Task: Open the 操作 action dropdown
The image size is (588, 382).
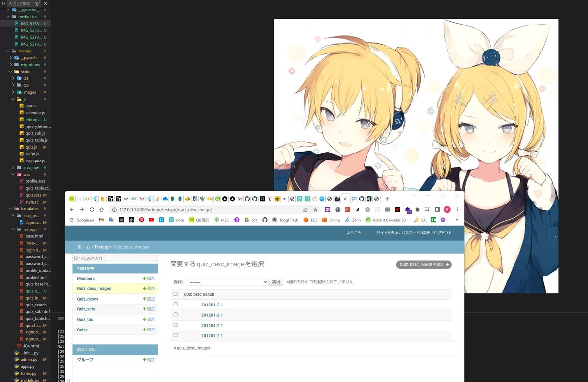Action: coord(227,282)
